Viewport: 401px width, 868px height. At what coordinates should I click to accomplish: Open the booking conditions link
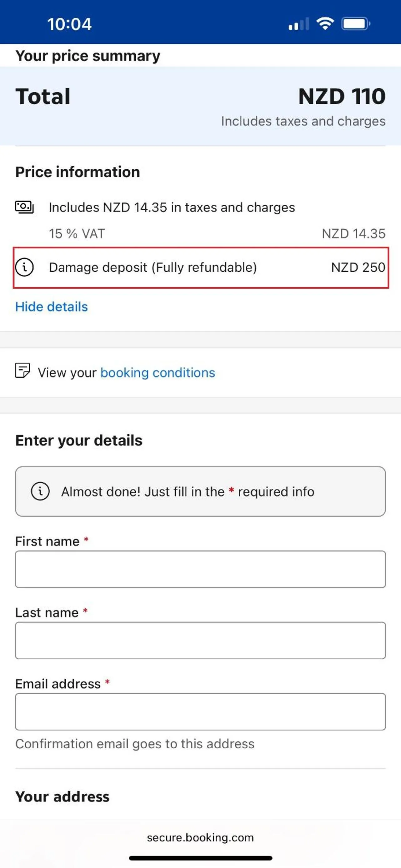[x=157, y=373]
